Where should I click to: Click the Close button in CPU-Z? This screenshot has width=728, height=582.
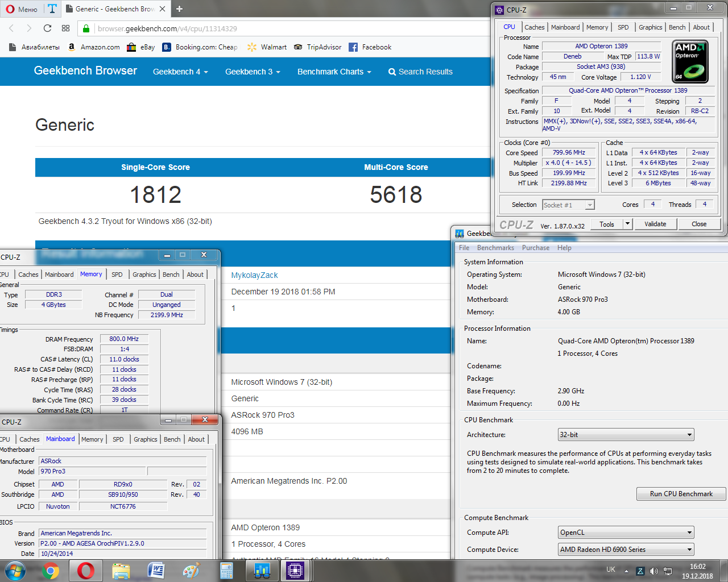pos(699,224)
